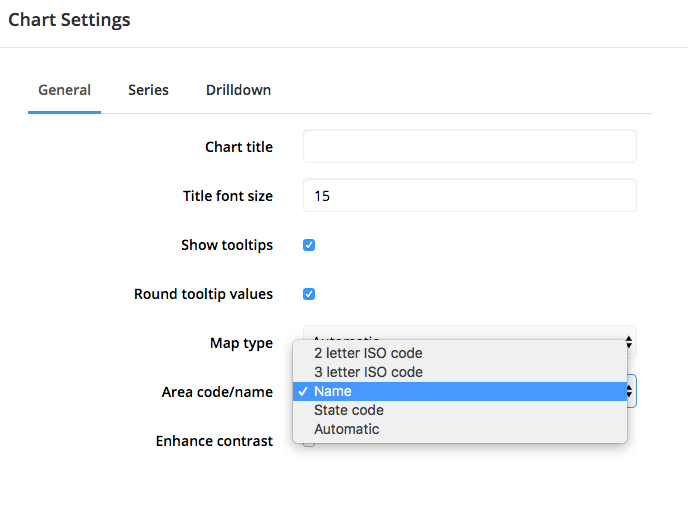Click the Chart title input field

coord(469,146)
